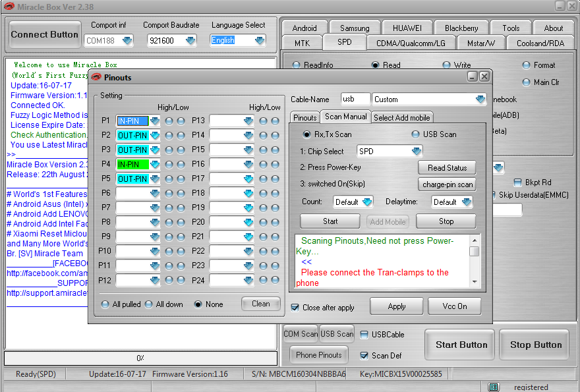Viewport: 580px width, 392px height.
Task: Click the scan log scrollbar down arrow
Action: click(x=474, y=282)
